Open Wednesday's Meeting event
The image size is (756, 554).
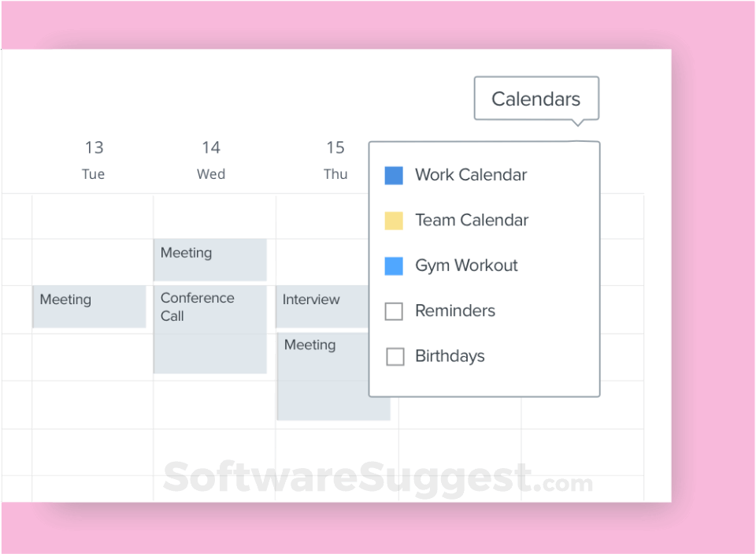210,259
